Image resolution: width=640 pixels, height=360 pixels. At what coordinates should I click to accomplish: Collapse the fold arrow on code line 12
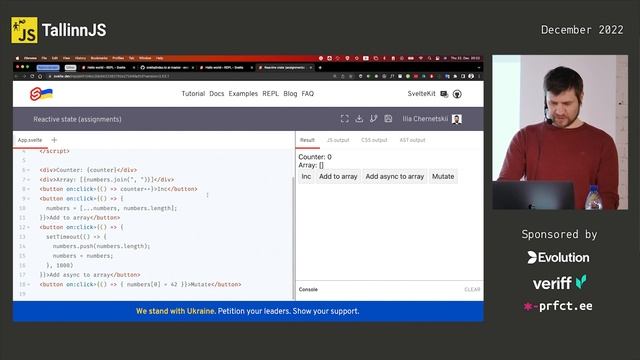pyautogui.click(x=29, y=227)
